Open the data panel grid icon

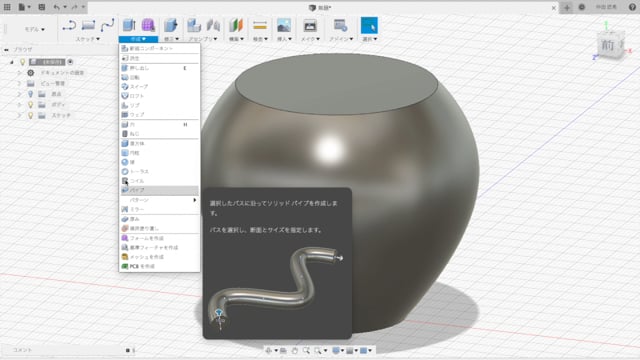7,7
